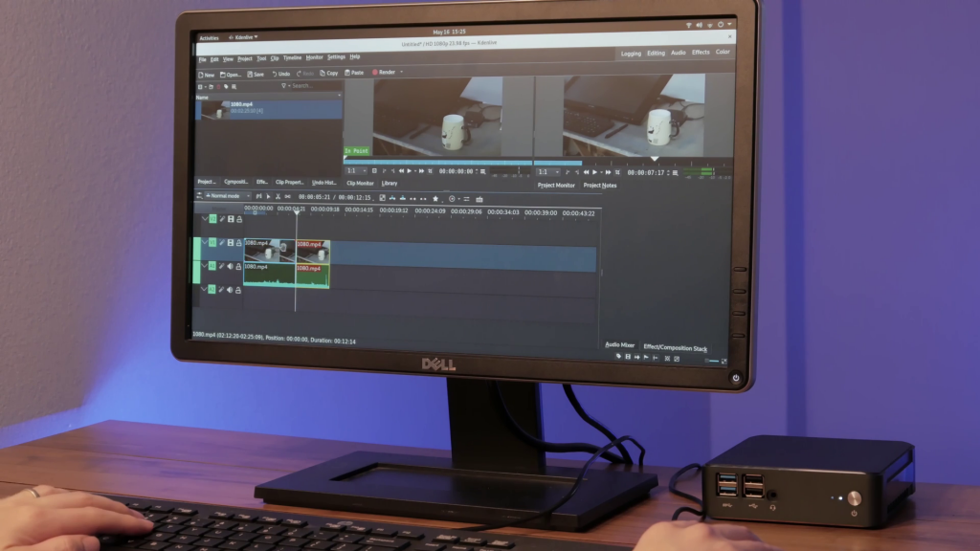This screenshot has width=980, height=551.
Task: Toggle the lock on track V2
Action: [x=239, y=219]
